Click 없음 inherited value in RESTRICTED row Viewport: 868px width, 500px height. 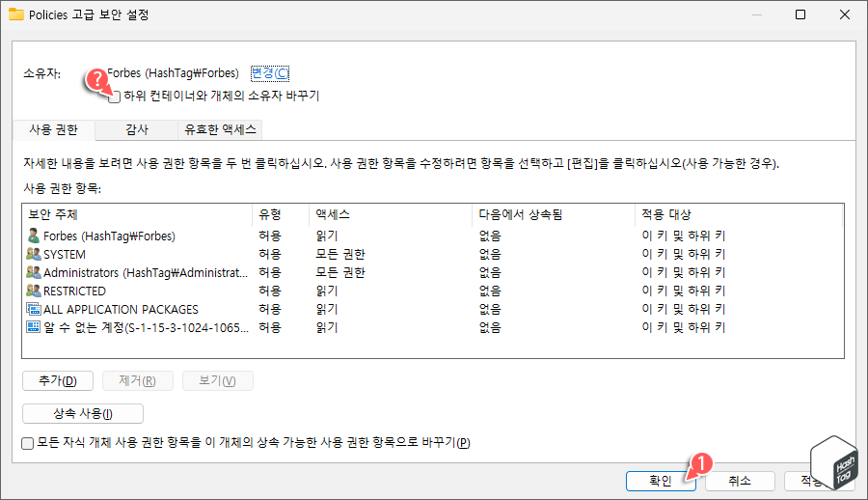pyautogui.click(x=490, y=291)
